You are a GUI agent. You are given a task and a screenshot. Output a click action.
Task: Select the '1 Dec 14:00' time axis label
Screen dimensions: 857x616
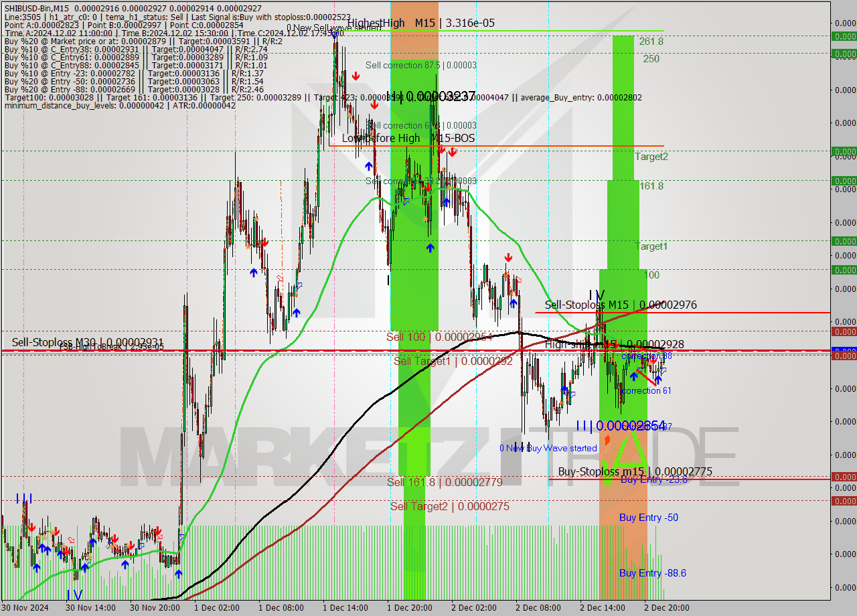(345, 608)
